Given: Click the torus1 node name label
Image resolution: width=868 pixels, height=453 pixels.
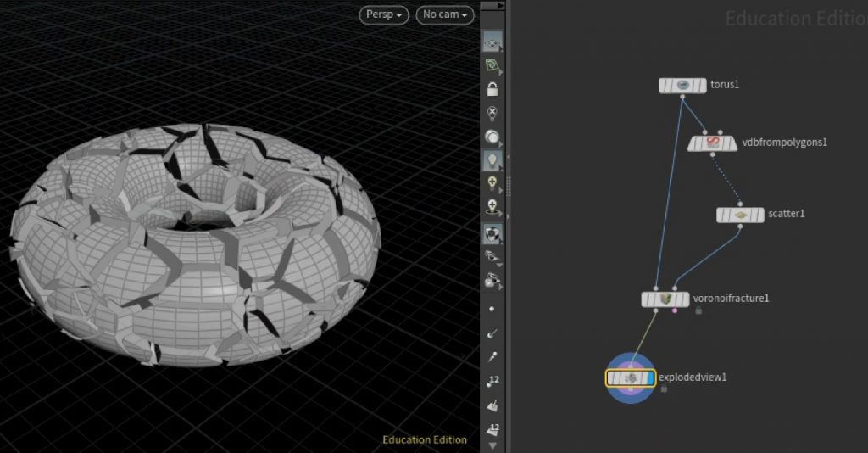Looking at the screenshot, I should 725,85.
